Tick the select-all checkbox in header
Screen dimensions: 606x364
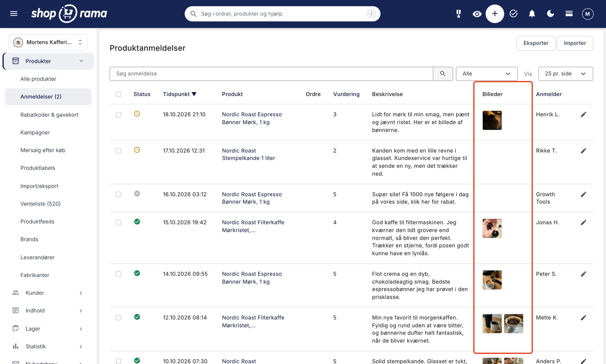[119, 94]
